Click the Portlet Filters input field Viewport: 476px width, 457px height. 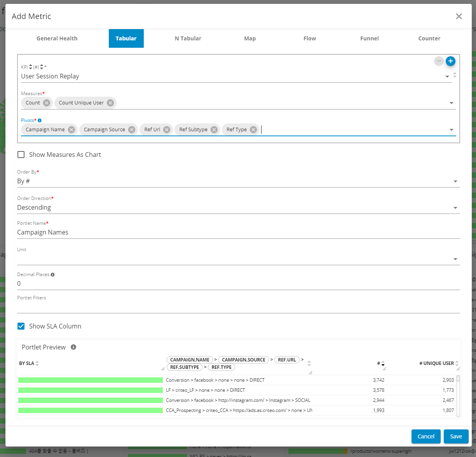[238, 308]
